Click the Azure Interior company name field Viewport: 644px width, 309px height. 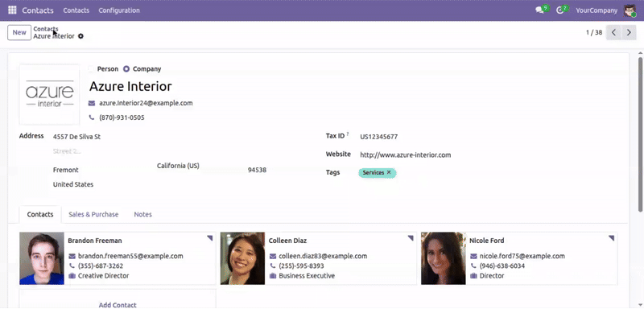(x=130, y=86)
